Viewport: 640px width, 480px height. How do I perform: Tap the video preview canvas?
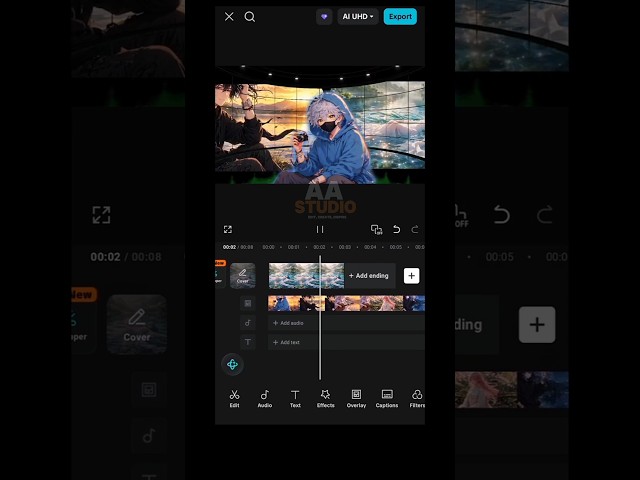pos(320,124)
